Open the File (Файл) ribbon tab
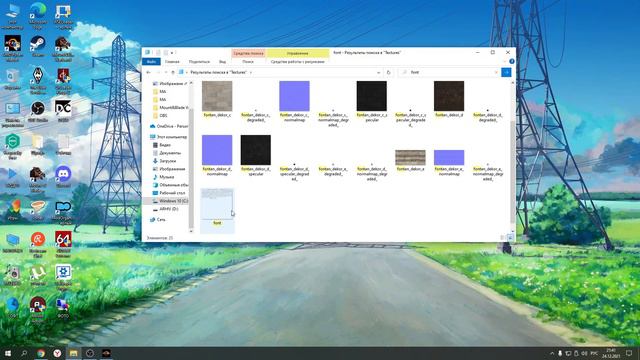 [x=151, y=61]
